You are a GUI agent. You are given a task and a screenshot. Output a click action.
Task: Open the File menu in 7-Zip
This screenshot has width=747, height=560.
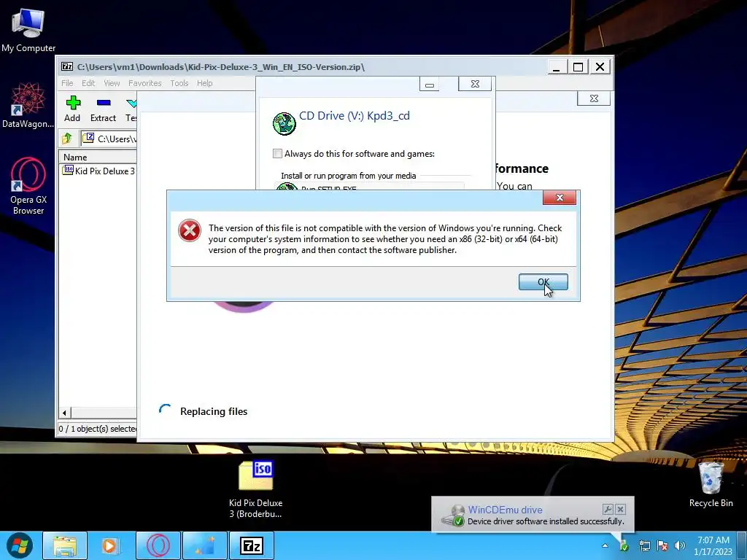[67, 83]
